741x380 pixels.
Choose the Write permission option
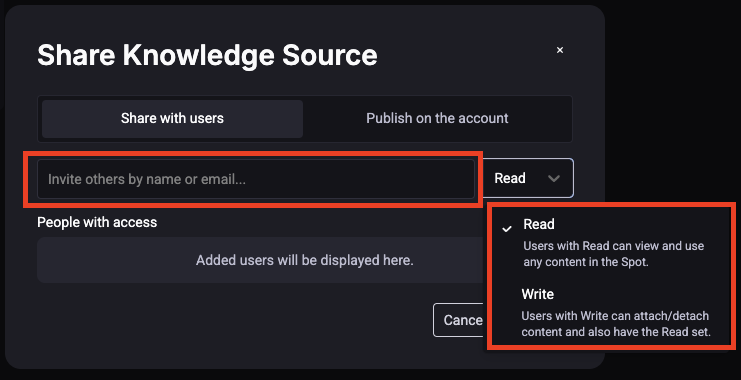click(x=611, y=312)
